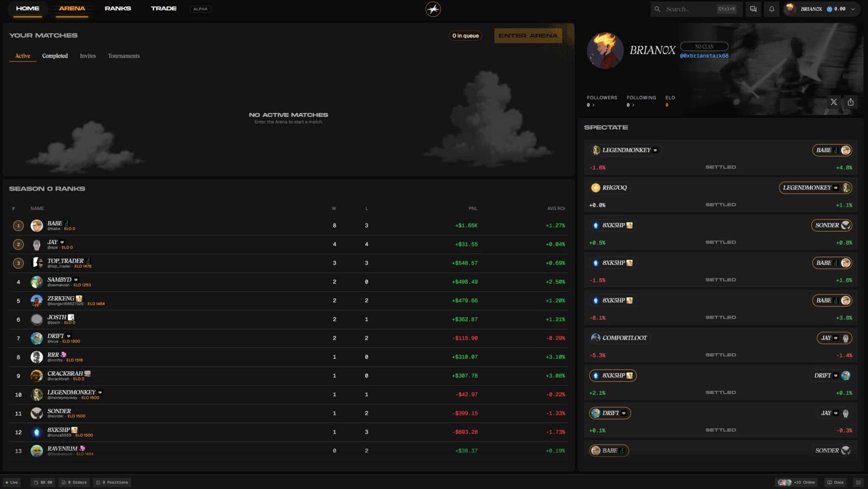Open the @0xbrianstark68 handle link
Screen dimensions: 868x489
point(704,56)
